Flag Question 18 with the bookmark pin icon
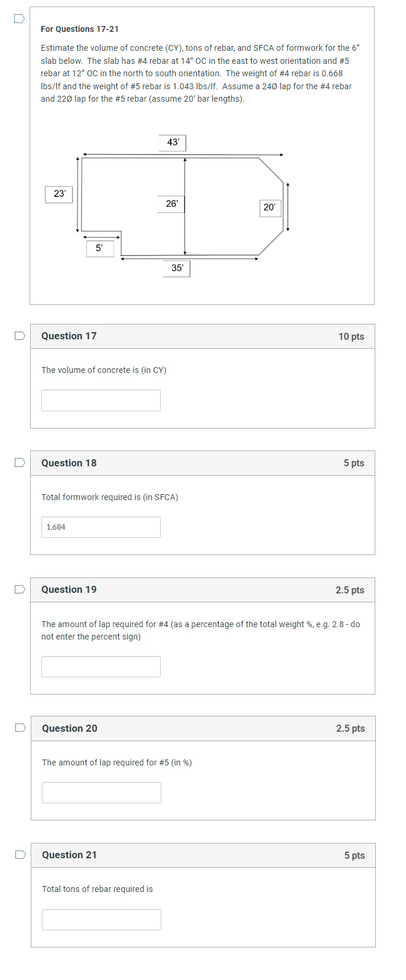This screenshot has height=980, width=406. [x=20, y=462]
